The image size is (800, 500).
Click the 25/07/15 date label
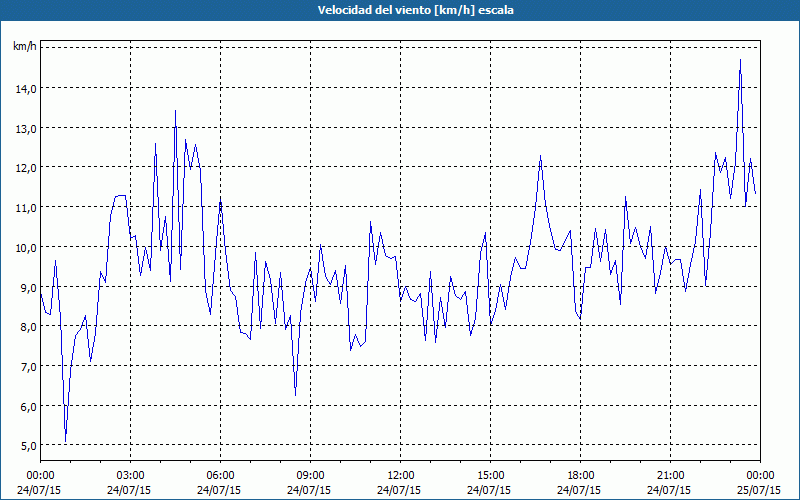coord(759,490)
